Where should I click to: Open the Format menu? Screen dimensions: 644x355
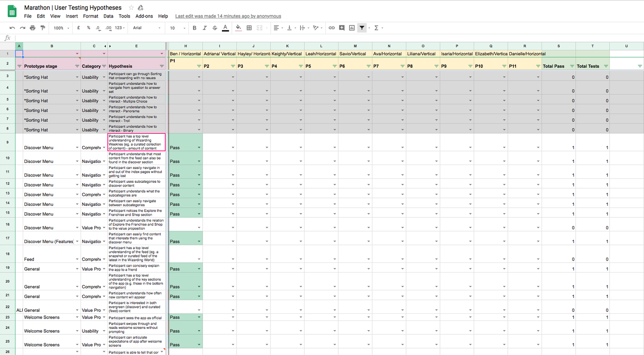(91, 16)
